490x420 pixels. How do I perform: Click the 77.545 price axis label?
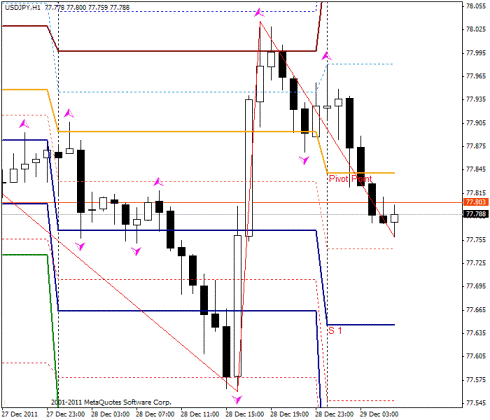click(476, 403)
